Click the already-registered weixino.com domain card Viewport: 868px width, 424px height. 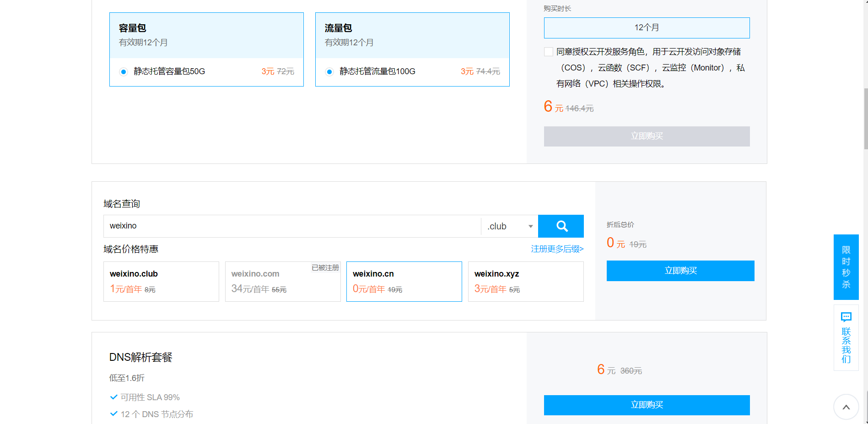click(282, 281)
